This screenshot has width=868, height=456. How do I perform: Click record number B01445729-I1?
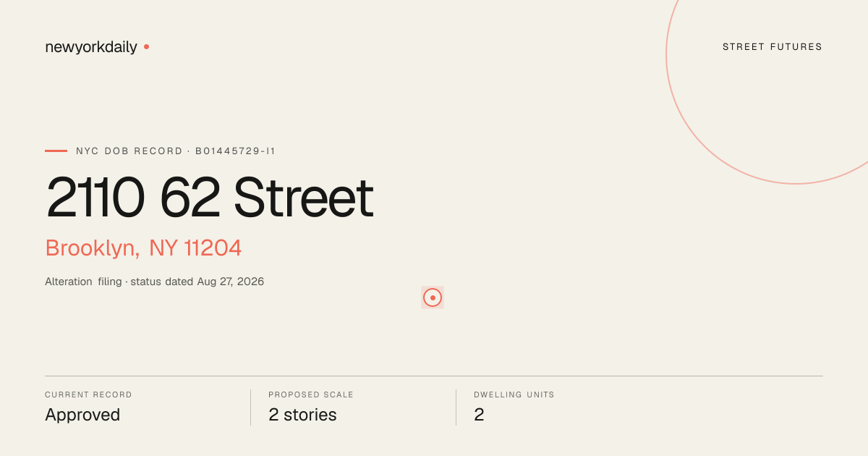point(236,151)
